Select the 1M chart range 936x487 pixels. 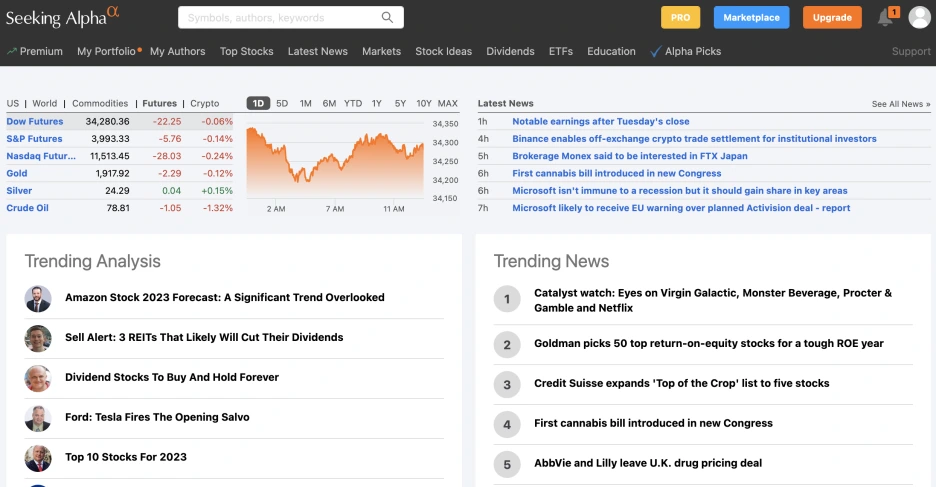(306, 103)
